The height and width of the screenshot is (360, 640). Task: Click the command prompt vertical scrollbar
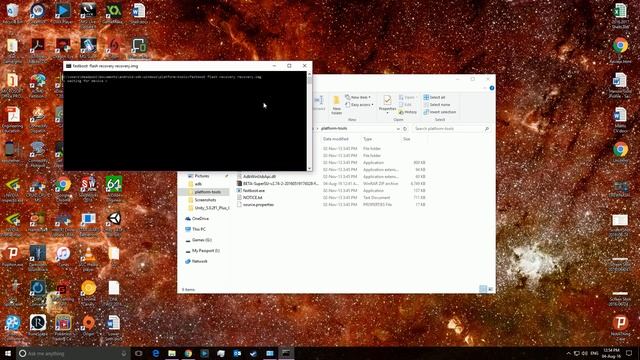coord(309,122)
